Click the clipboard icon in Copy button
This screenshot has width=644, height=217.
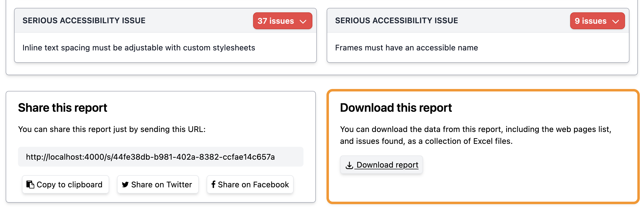pyautogui.click(x=30, y=184)
